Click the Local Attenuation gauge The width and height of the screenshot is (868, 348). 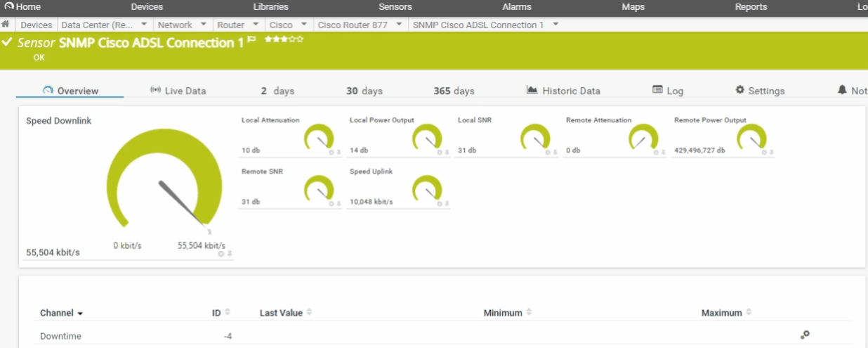coord(319,138)
